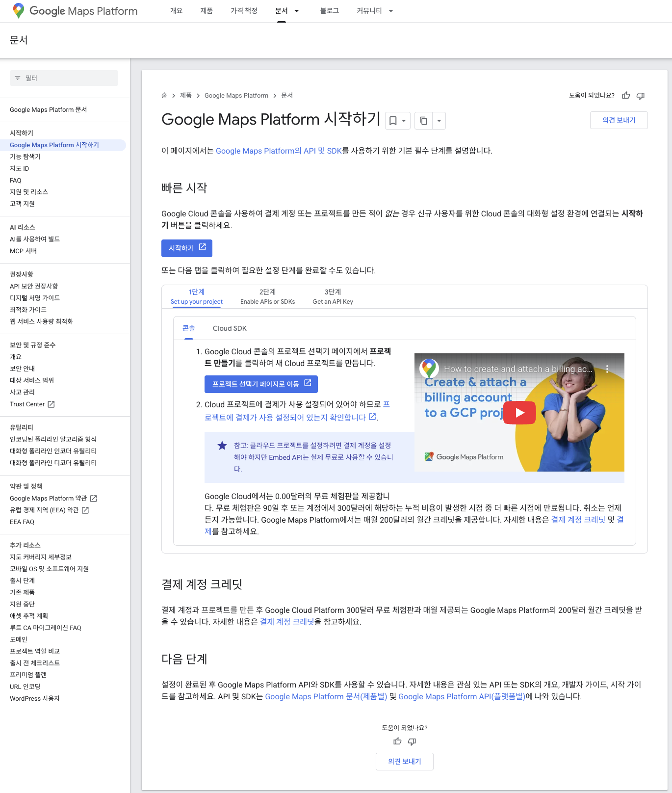
Task: Click Google Maps Platform in the breadcrumb
Action: 236,96
